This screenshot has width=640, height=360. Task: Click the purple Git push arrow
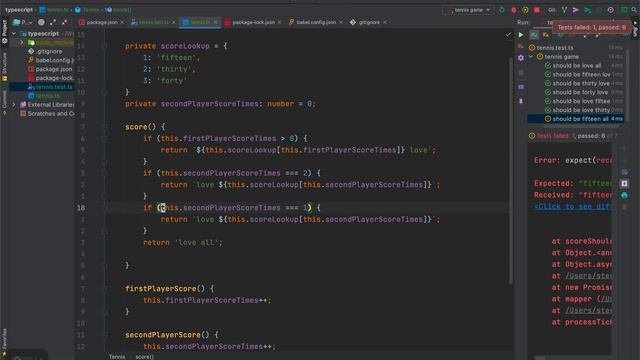coord(576,10)
